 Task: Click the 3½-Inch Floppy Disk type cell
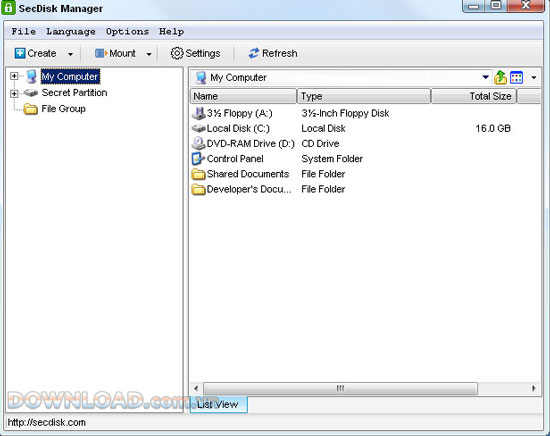click(x=345, y=113)
